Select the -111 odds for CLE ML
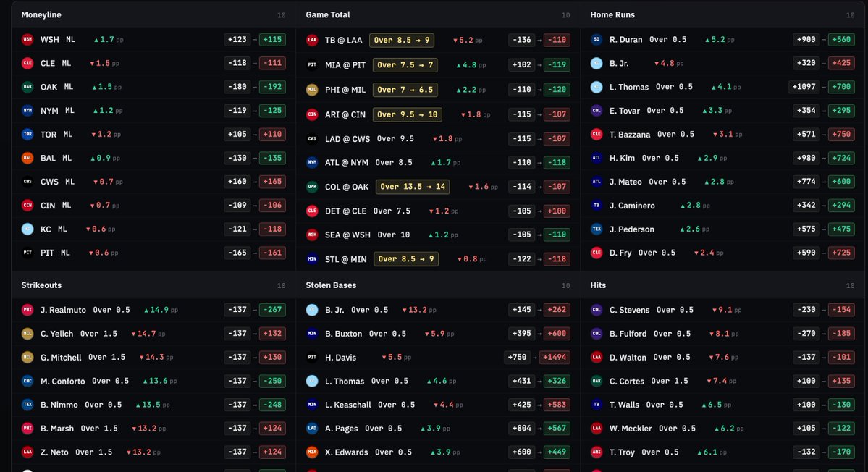Screen dimensions: 868x472 (272, 63)
